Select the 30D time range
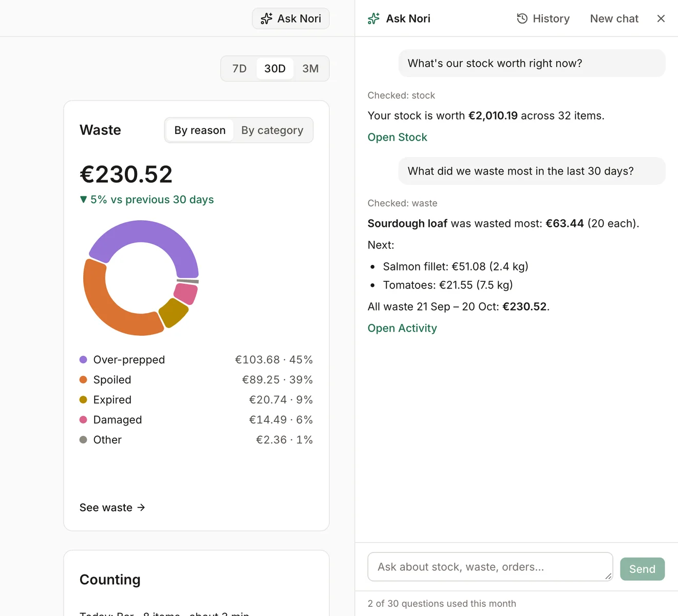The image size is (678, 616). [x=275, y=68]
